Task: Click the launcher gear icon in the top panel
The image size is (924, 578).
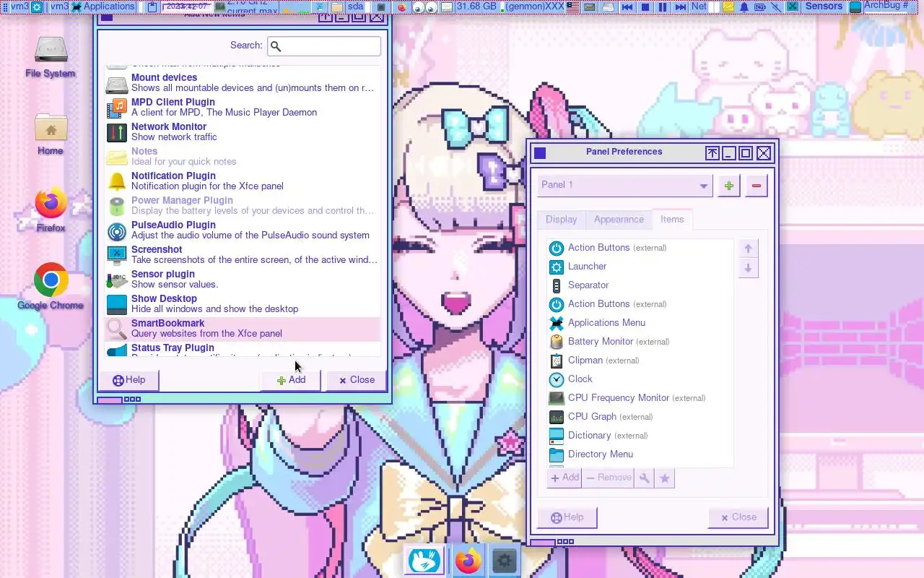Action: (36, 7)
